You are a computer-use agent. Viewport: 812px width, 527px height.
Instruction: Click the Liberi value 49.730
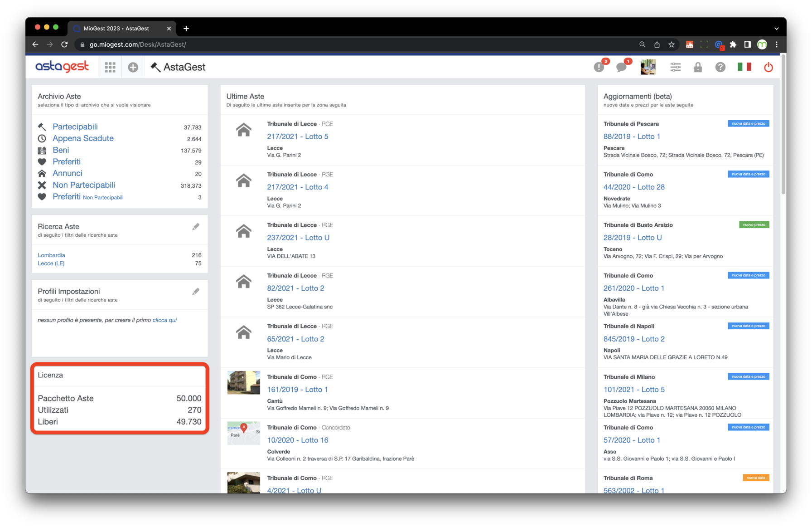pyautogui.click(x=188, y=422)
